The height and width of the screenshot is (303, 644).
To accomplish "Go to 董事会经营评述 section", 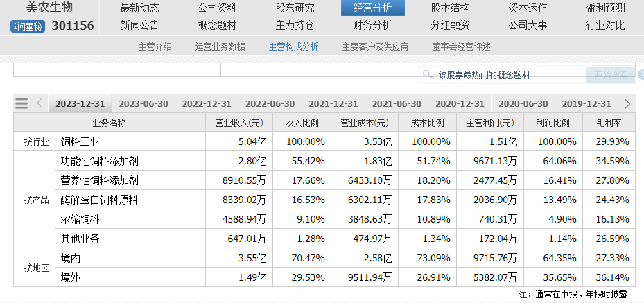I will point(461,47).
